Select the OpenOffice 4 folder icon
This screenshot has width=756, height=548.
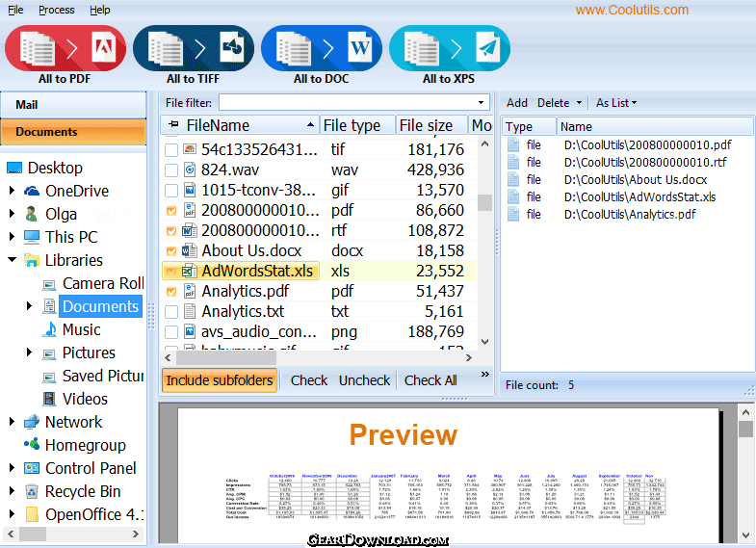click(32, 514)
